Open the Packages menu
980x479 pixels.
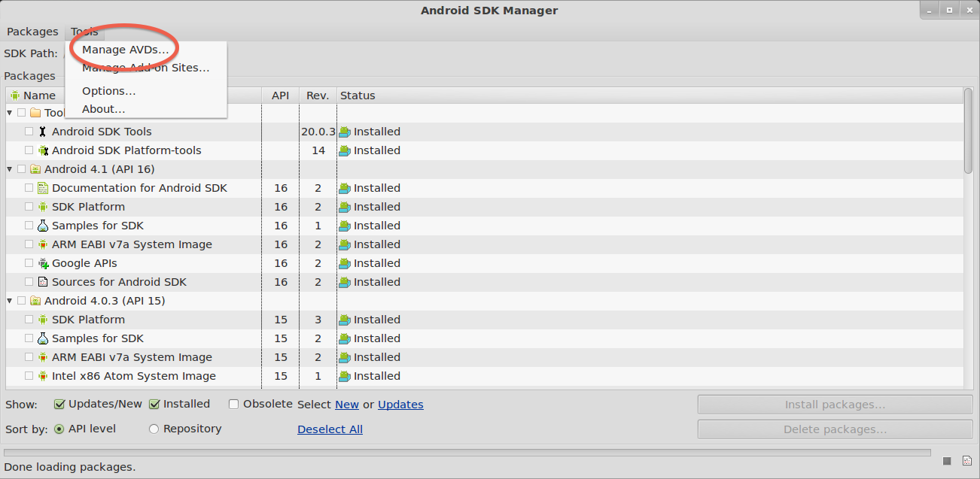32,32
